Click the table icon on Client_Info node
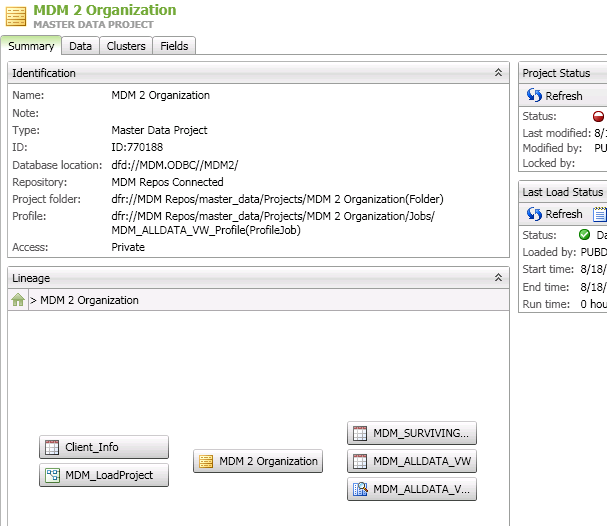607x526 pixels. point(52,447)
